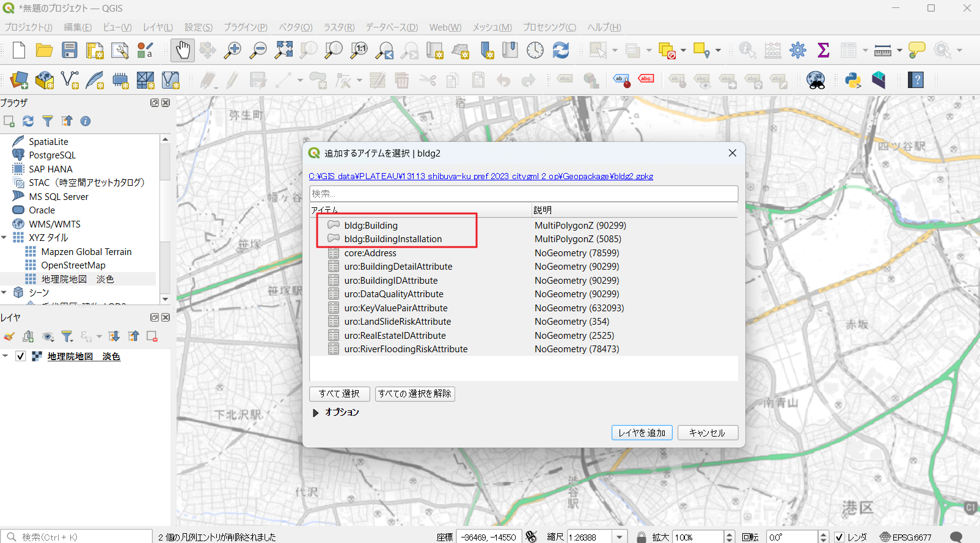Screen dimensions: 980x543
Task: Toggle the レンダ render checkbox
Action: pos(839,537)
